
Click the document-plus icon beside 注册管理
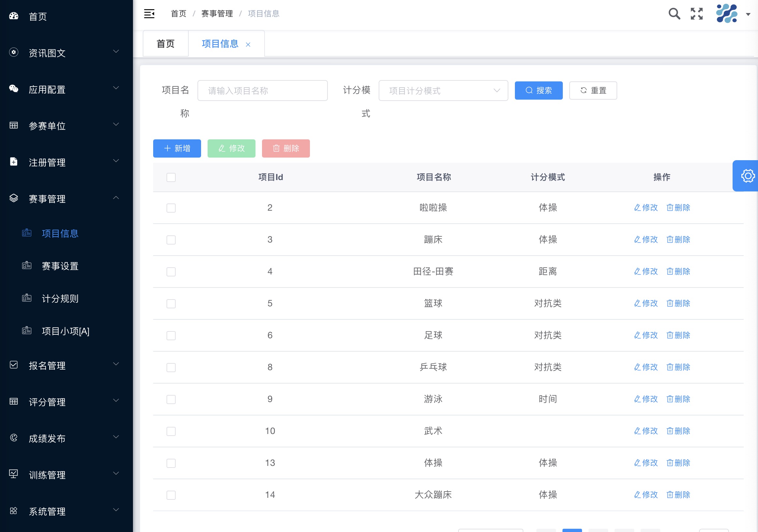tap(14, 161)
